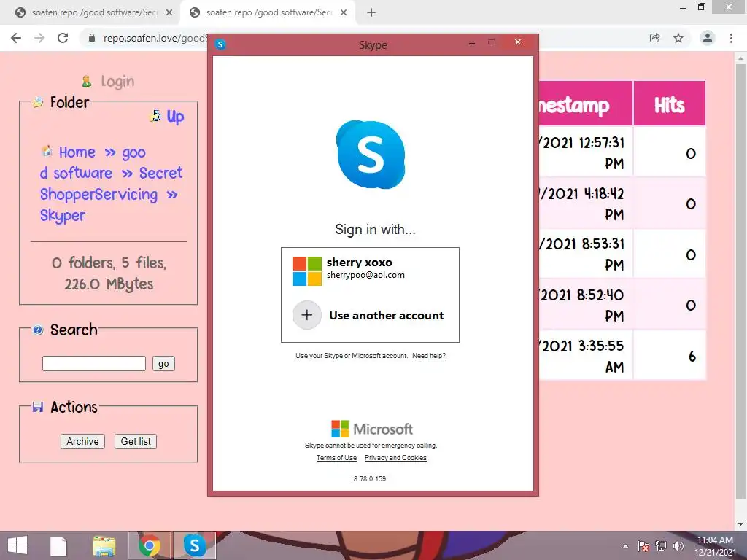Minimize the Skype window
747x560 pixels.
pyautogui.click(x=472, y=43)
